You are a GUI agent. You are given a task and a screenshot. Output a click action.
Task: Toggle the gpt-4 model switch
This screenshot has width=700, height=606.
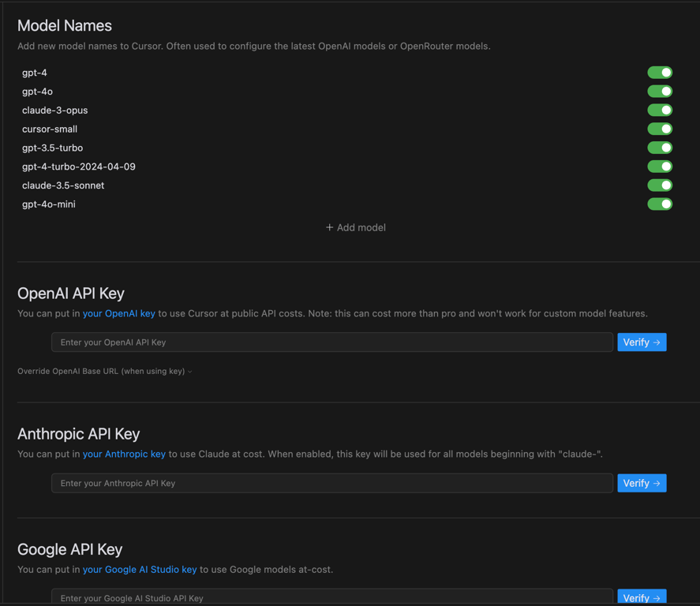(660, 72)
